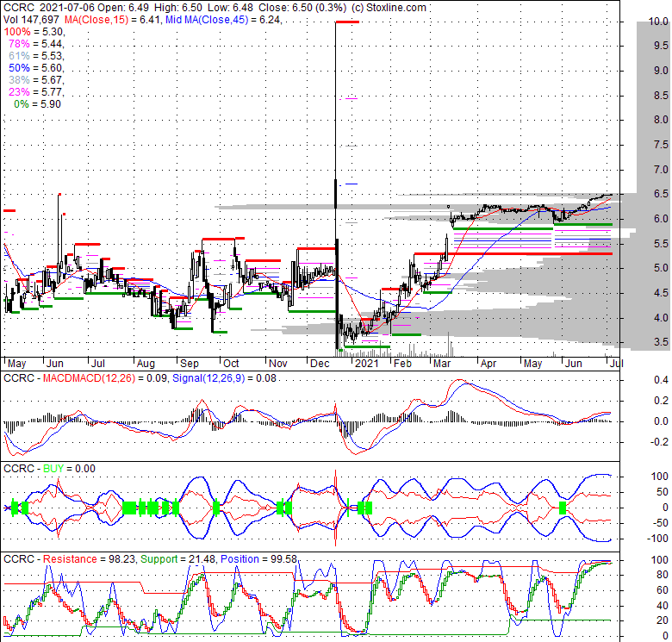Click the '2021' year axis label
The image size is (672, 642).
pyautogui.click(x=367, y=364)
